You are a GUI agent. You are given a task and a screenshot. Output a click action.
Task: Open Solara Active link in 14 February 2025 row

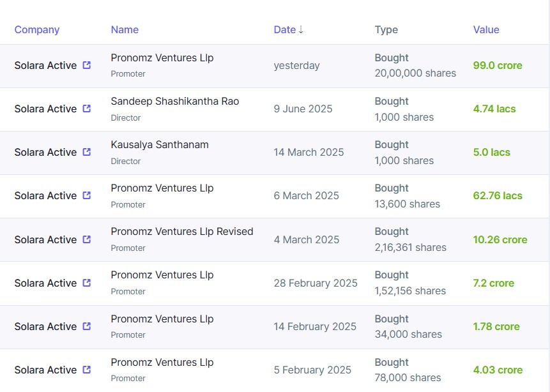coord(45,327)
